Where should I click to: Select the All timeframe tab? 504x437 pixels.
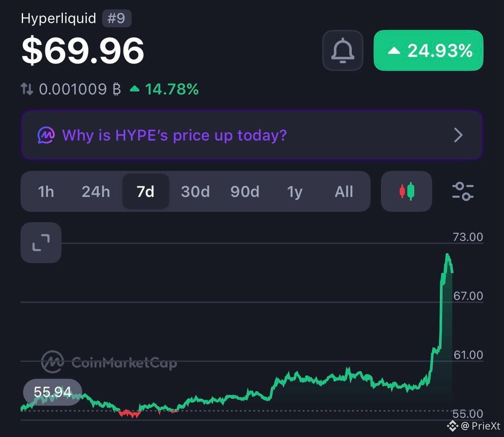coord(344,192)
